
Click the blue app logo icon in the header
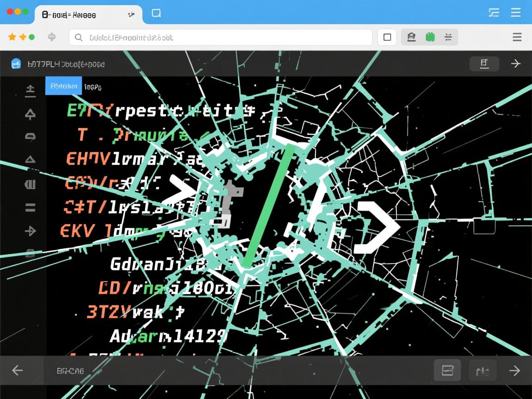pos(16,64)
